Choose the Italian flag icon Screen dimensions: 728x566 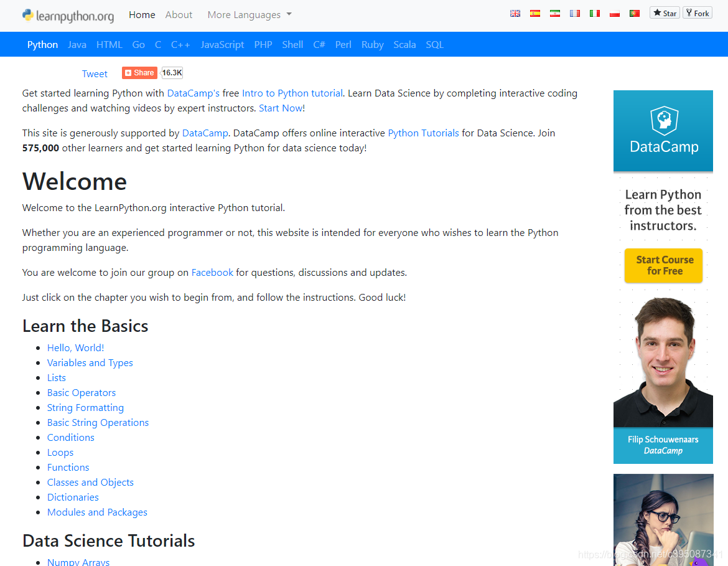(x=595, y=14)
